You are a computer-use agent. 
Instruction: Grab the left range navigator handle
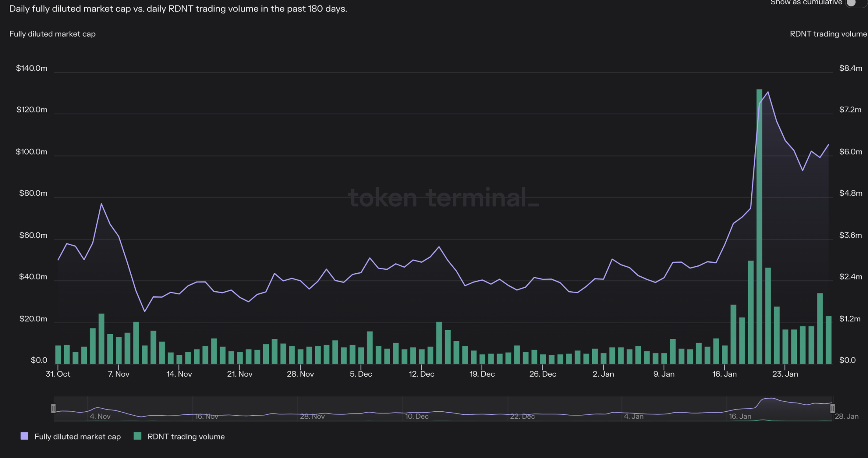[53, 408]
